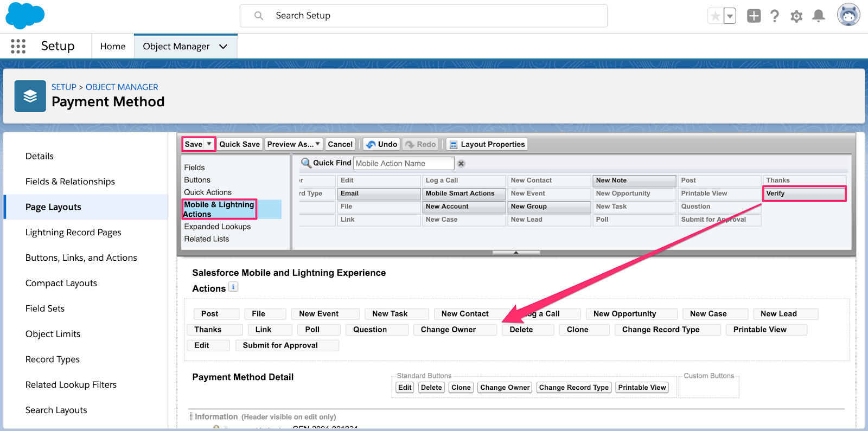Follow the OBJECT MANAGER breadcrumb link
Viewport: 868px width, 431px height.
coord(122,87)
